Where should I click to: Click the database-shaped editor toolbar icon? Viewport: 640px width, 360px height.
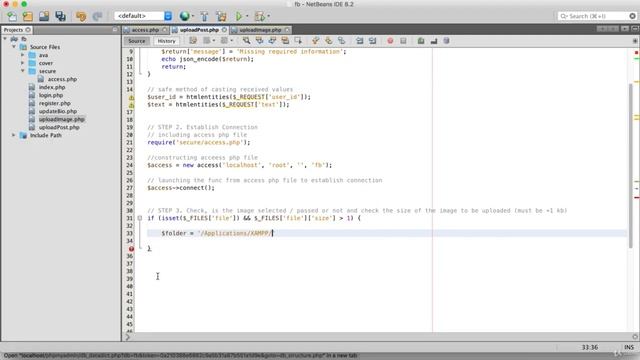(x=447, y=41)
